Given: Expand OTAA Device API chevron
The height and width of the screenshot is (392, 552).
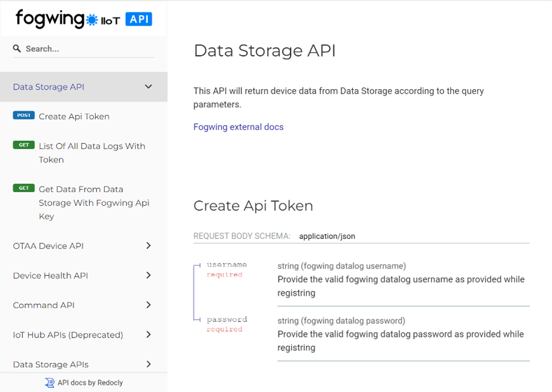Looking at the screenshot, I should pos(148,245).
